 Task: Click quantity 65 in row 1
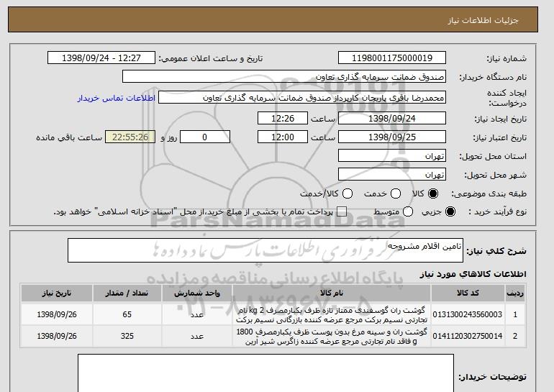pyautogui.click(x=127, y=314)
